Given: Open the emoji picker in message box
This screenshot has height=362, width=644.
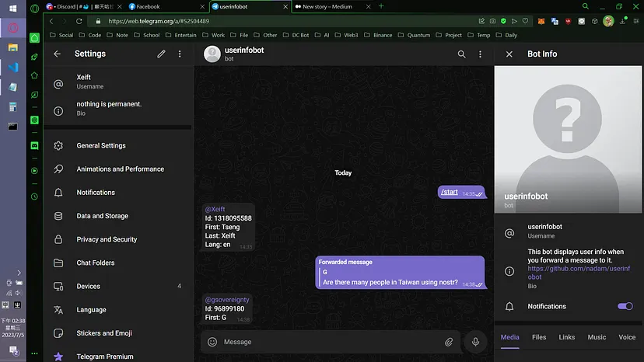Looking at the screenshot, I should pyautogui.click(x=212, y=342).
